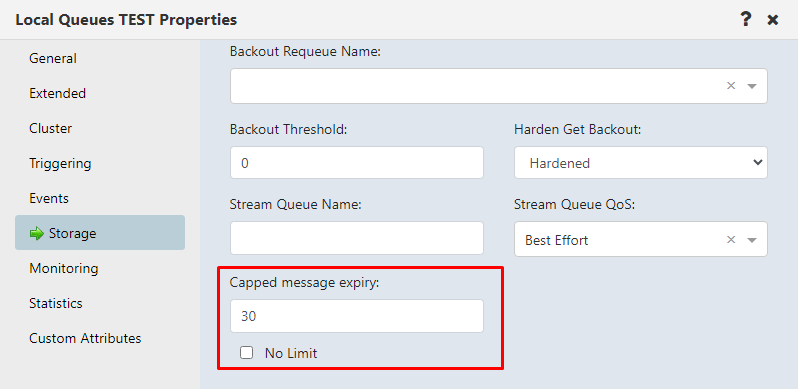Switch to the Monitoring section
The image size is (798, 389).
(64, 268)
